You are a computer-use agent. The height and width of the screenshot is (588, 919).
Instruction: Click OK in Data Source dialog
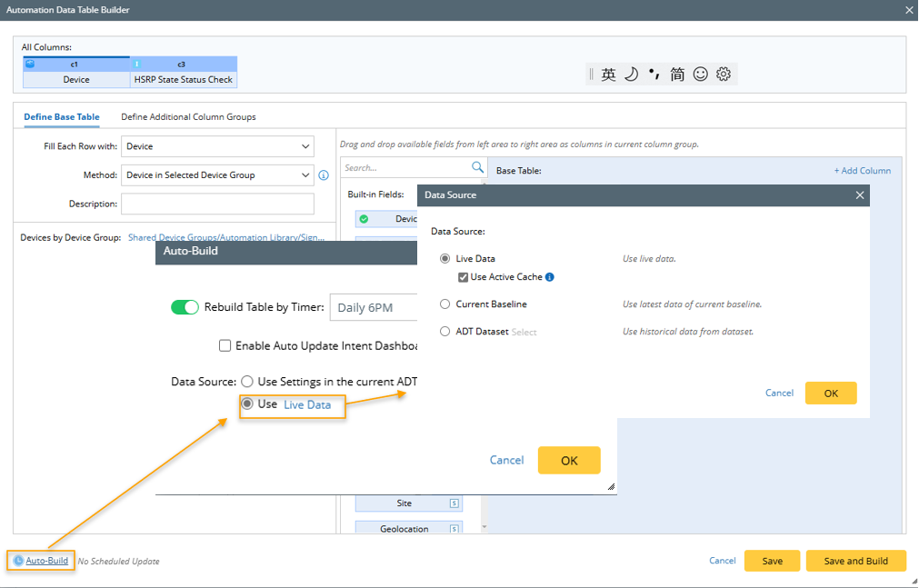click(831, 394)
